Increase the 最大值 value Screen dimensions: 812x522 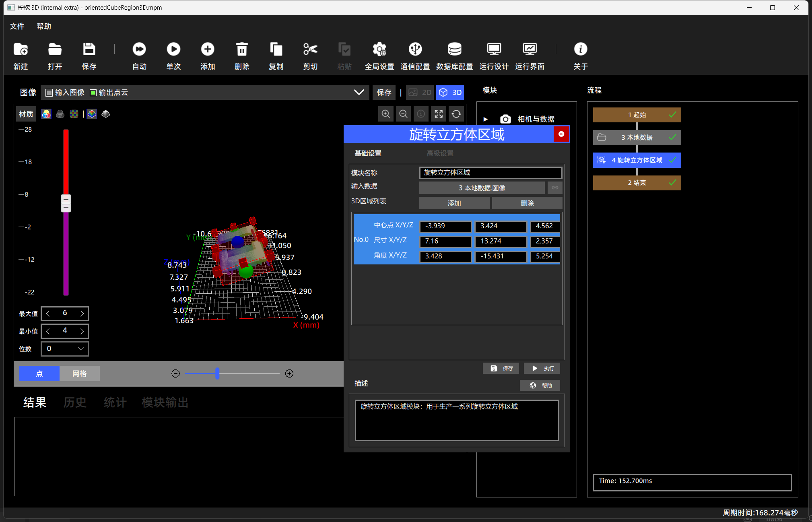[82, 313]
